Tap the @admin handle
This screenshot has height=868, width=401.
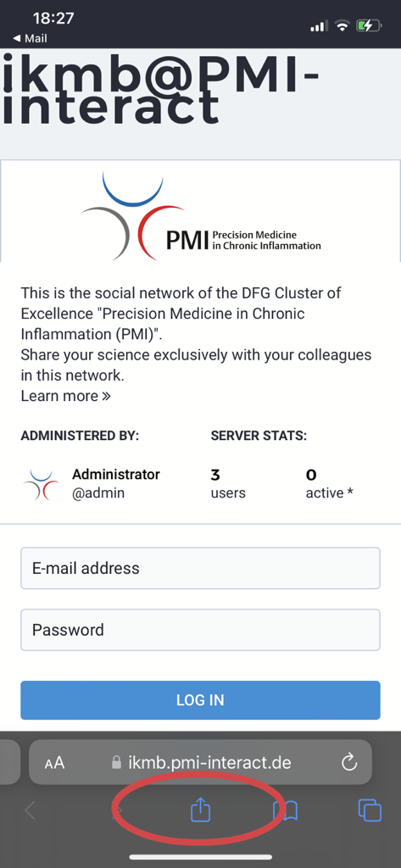98,492
